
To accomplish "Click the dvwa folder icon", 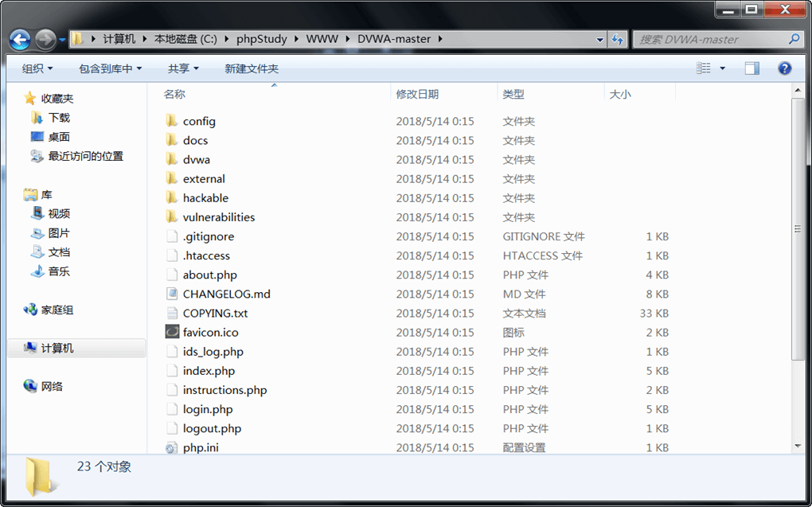I will [x=172, y=159].
